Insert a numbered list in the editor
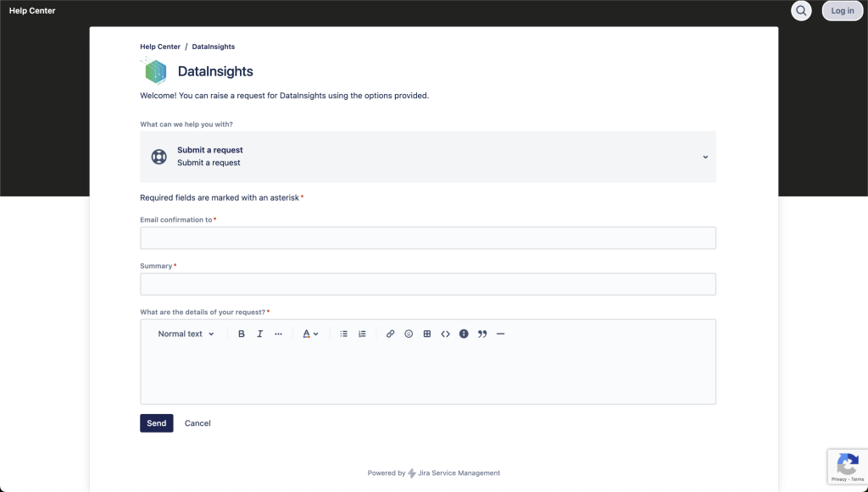The image size is (868, 492). pyautogui.click(x=361, y=334)
